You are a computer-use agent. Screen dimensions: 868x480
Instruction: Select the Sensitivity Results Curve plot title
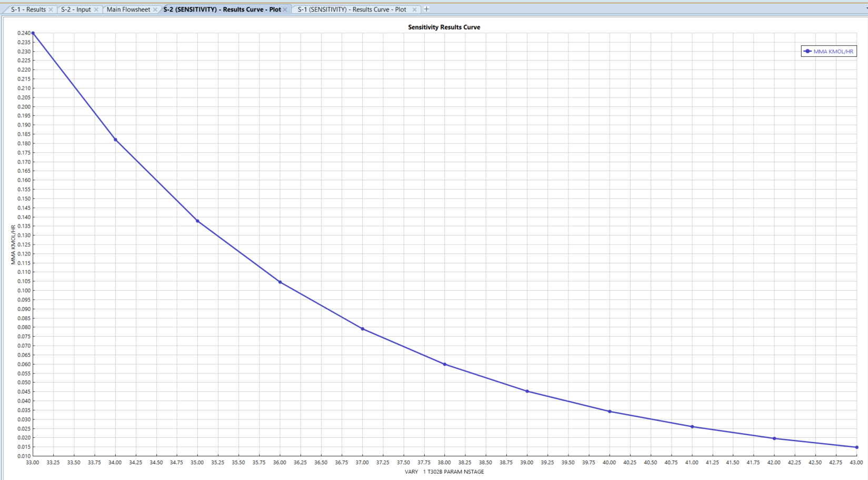tap(444, 27)
